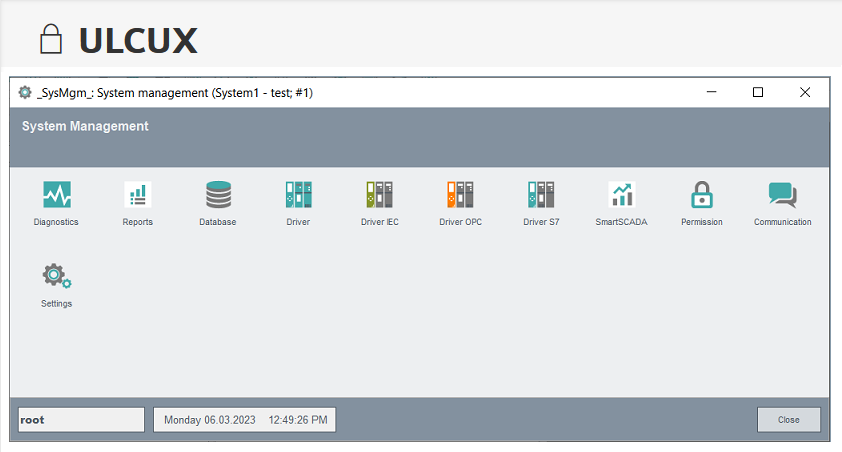Maximize the System management window
This screenshot has height=452, width=842.
tap(758, 92)
